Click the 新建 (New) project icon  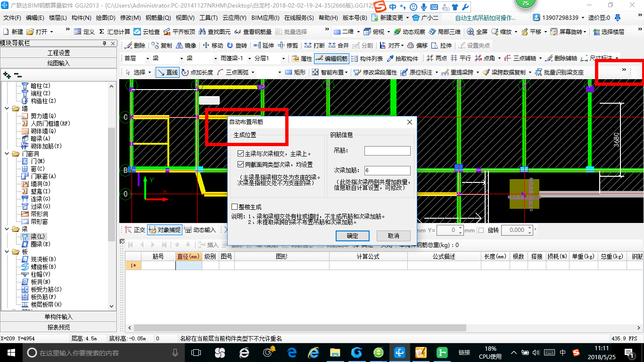point(14,32)
